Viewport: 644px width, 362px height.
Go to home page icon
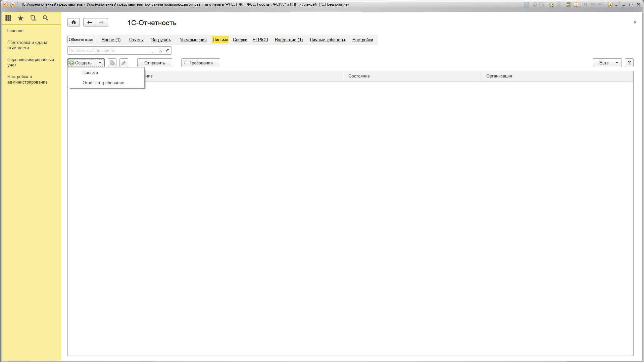(x=74, y=22)
